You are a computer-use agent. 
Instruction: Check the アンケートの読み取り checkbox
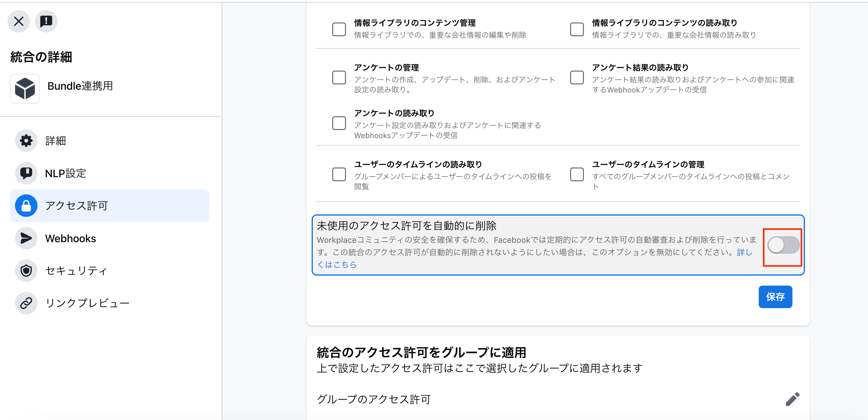pyautogui.click(x=339, y=123)
